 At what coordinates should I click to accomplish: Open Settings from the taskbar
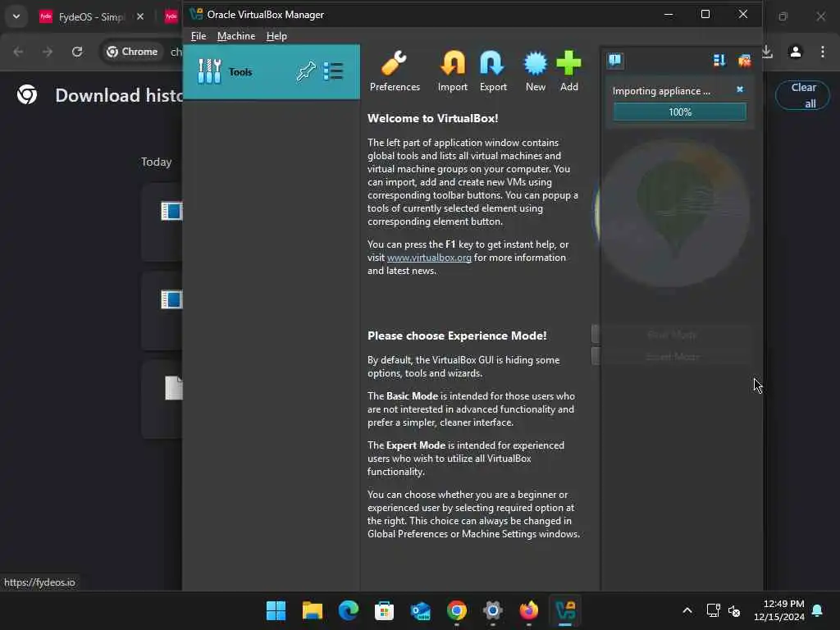tap(492, 610)
